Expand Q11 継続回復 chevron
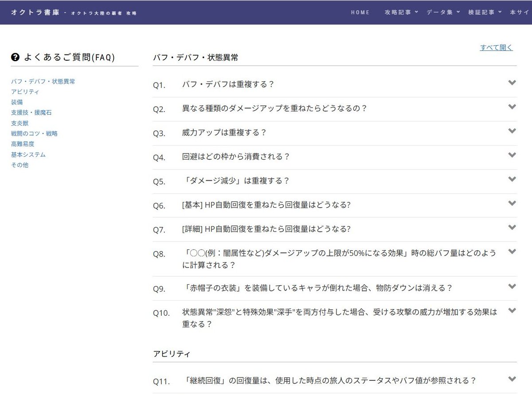The image size is (532, 395). (512, 379)
